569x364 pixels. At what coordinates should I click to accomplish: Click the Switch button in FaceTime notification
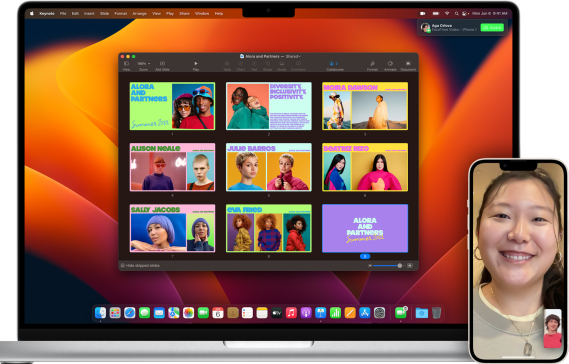492,28
